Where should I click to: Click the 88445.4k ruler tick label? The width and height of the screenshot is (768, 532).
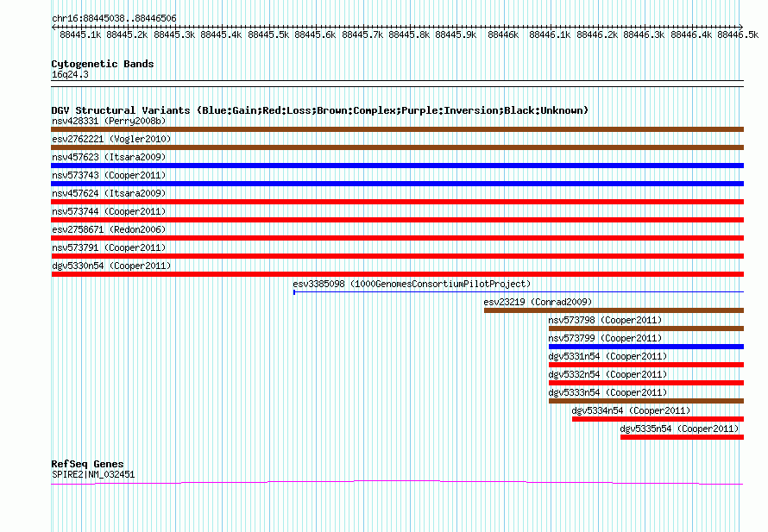[221, 34]
